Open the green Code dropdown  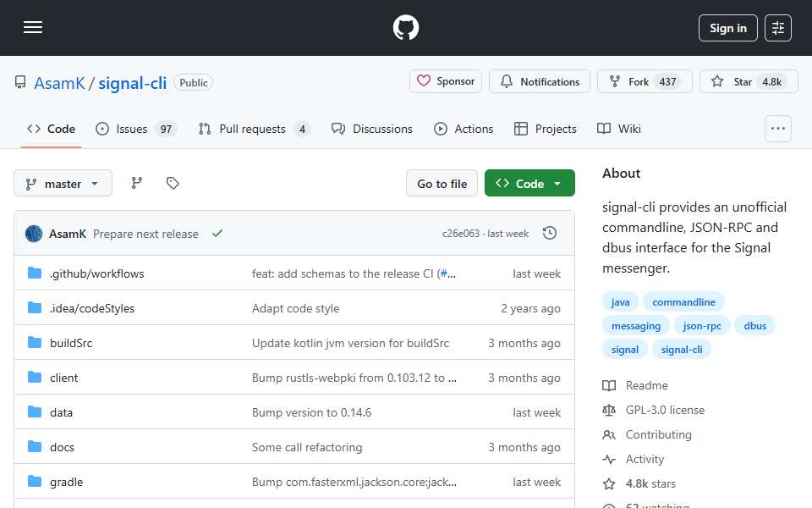529,183
